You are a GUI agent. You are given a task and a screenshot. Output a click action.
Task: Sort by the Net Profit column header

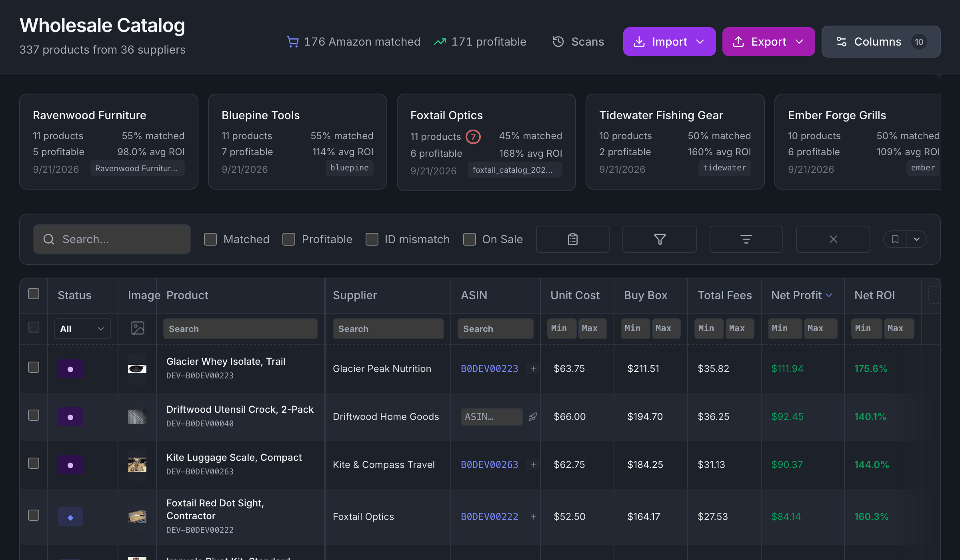click(802, 295)
